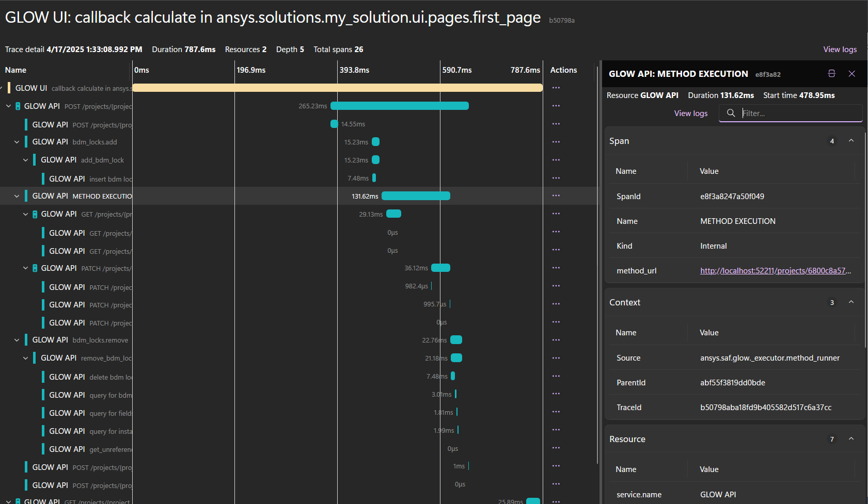The width and height of the screenshot is (868, 504).
Task: Open actions menu for delete bdm lock span
Action: 556,376
